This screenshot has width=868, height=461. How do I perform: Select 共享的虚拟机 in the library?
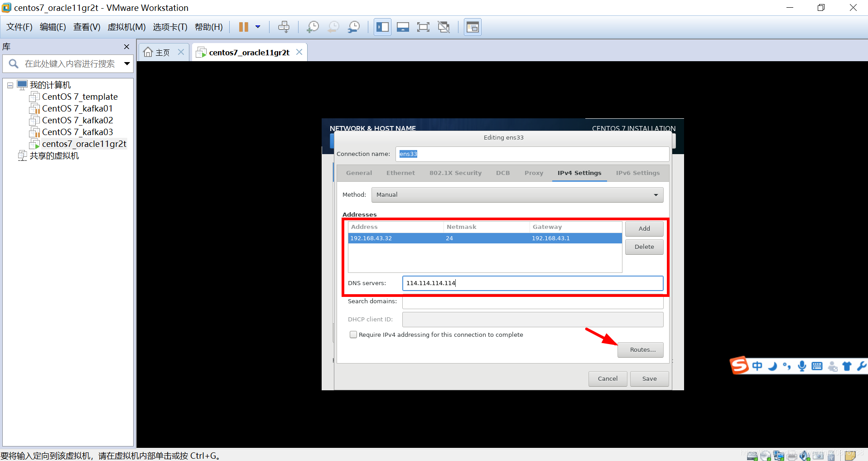click(54, 156)
